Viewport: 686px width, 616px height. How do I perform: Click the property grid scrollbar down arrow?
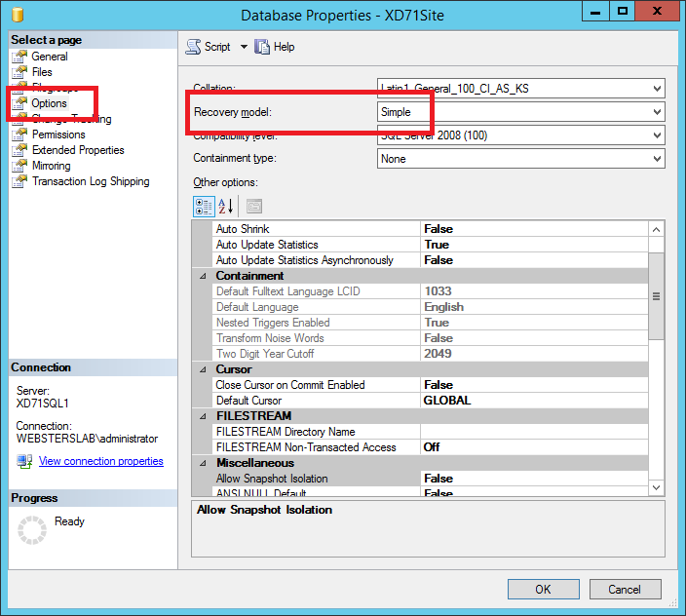[x=656, y=486]
